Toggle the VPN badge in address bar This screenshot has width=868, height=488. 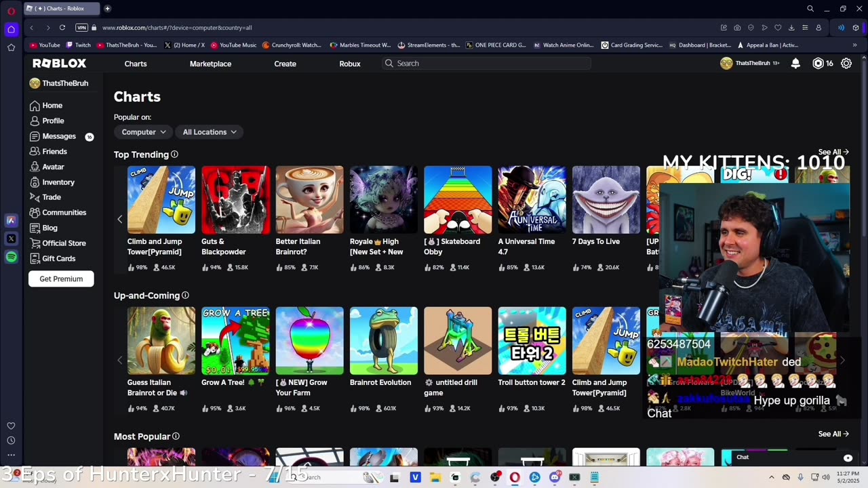81,28
